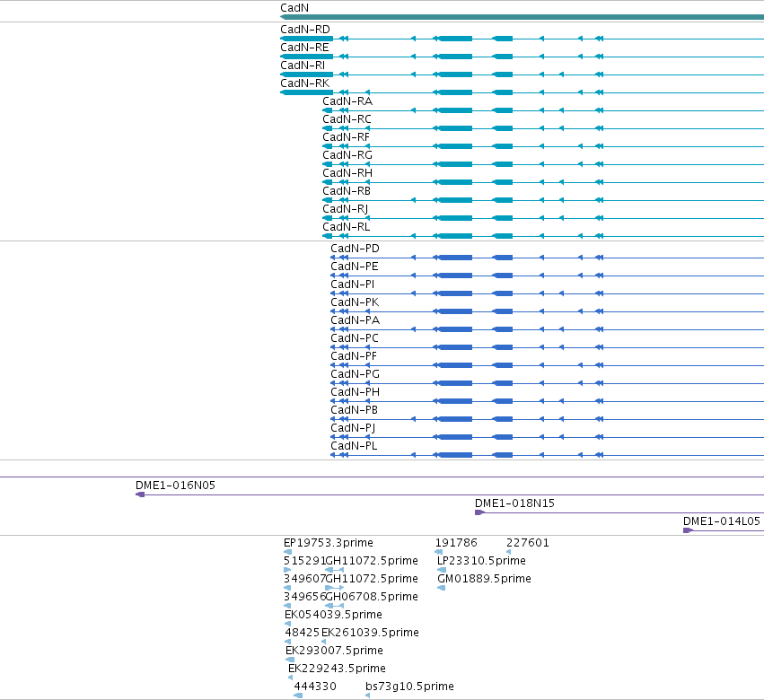This screenshot has height=700, width=764.
Task: Click the 191786 insertion marker
Action: coord(438,553)
